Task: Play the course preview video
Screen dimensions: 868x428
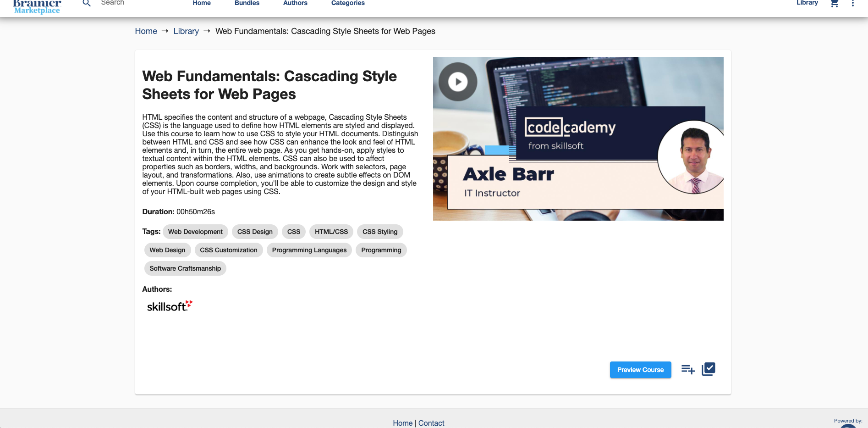Action: point(458,82)
